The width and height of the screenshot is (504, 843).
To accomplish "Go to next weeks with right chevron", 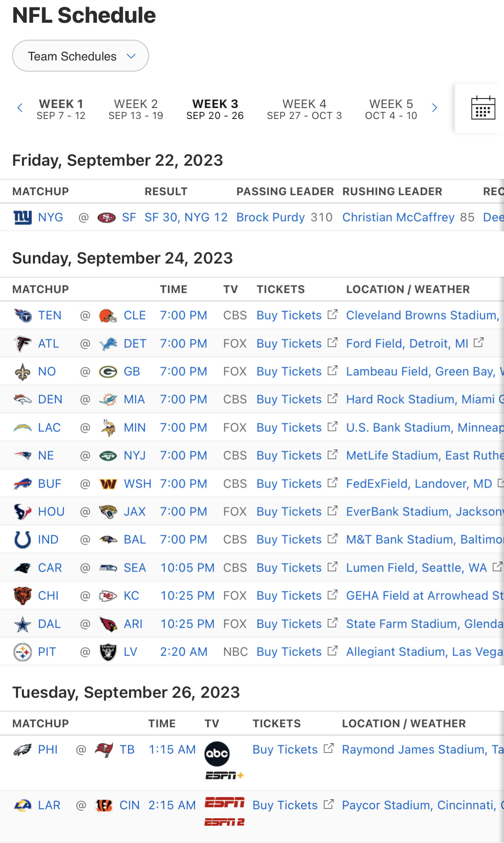I will (435, 108).
